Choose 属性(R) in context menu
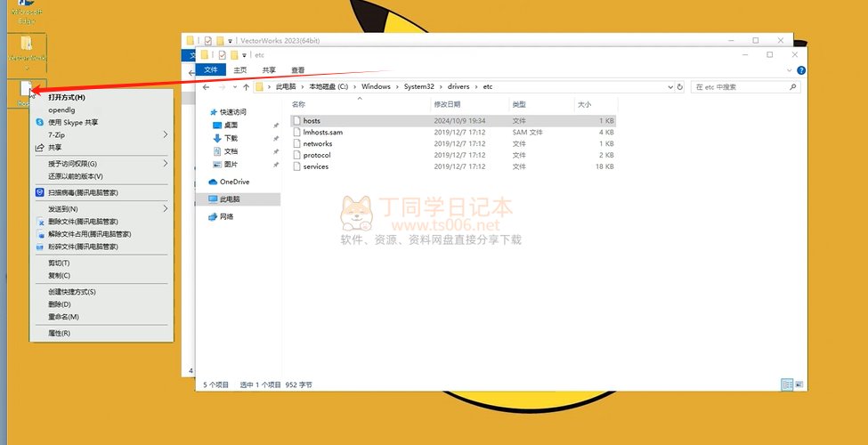The image size is (868, 445). [101, 333]
